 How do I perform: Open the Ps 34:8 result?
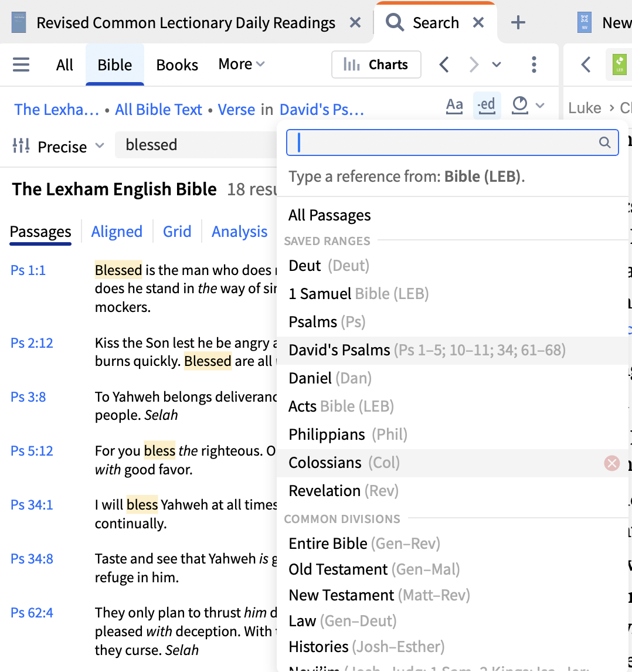click(32, 559)
